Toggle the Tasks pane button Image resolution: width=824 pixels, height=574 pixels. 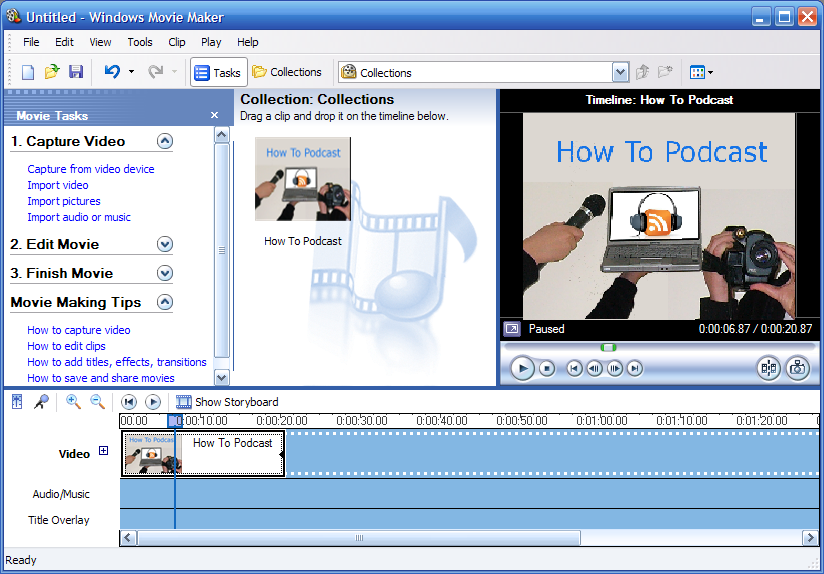[218, 73]
